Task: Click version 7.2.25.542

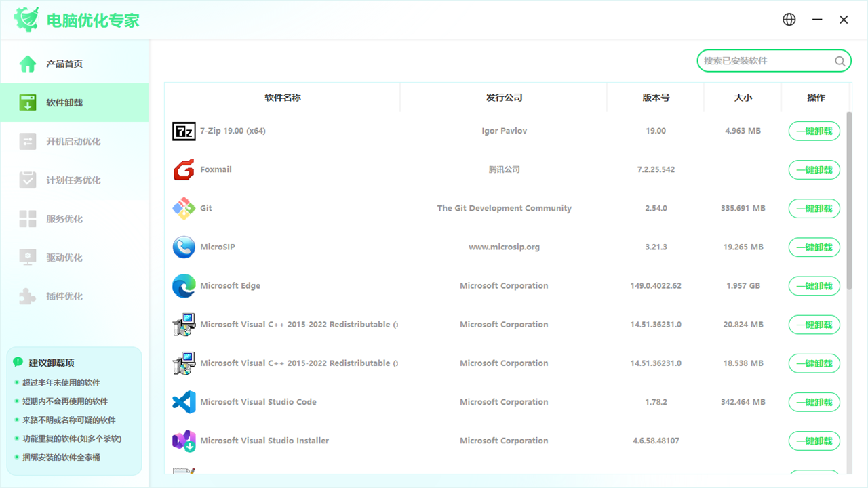Action: tap(656, 170)
